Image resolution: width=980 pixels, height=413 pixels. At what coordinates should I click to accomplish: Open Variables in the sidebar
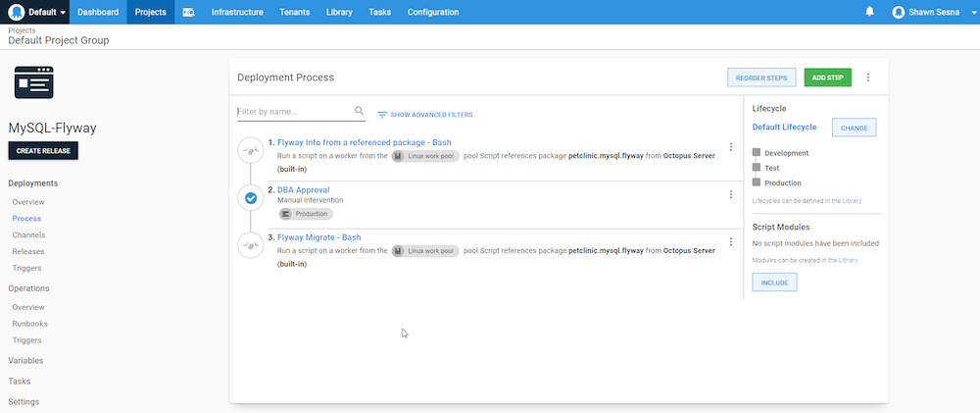click(x=25, y=360)
